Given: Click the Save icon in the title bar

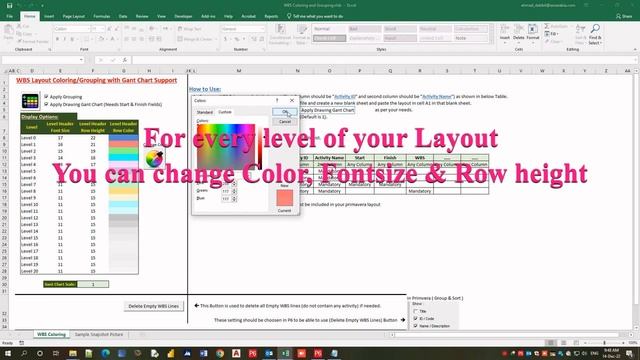Looking at the screenshot, I should pos(9,5).
